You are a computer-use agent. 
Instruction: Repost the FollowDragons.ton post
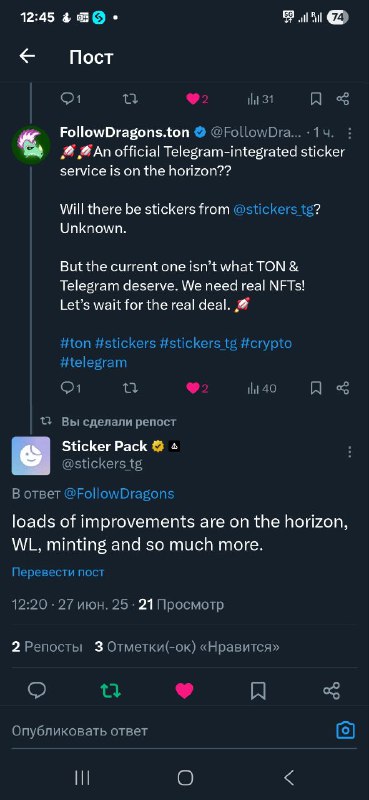click(131, 388)
